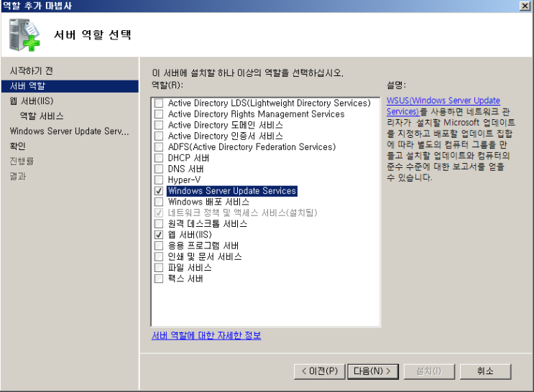Check 원격 데스크톱 서비스 checkbox
This screenshot has height=392, width=534.
pos(159,223)
